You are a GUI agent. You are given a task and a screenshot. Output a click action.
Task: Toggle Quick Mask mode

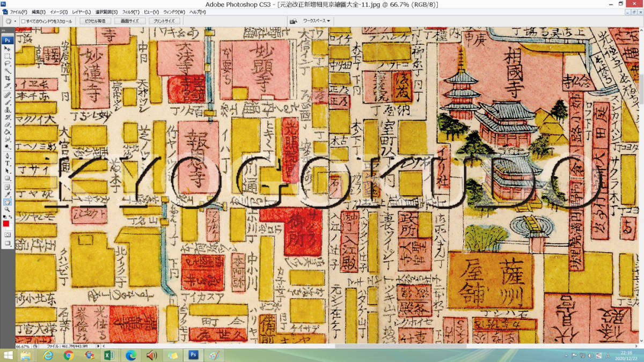tap(7, 235)
